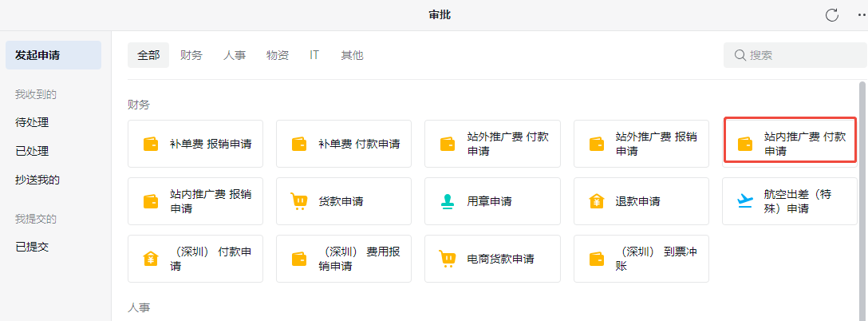
Task: Click the airplane icon for 航空出差申请
Action: click(745, 201)
